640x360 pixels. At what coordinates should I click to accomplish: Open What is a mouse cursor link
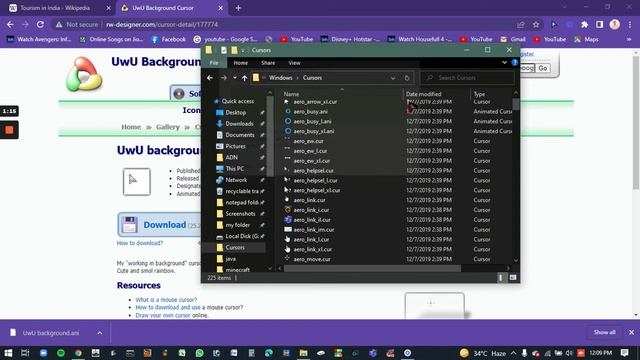tap(166, 300)
